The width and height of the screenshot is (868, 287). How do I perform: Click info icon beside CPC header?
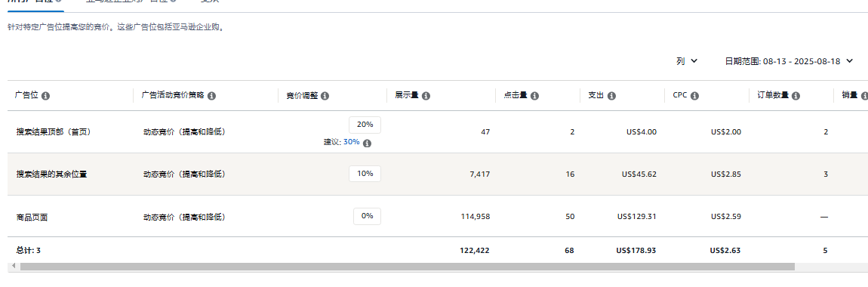point(694,96)
